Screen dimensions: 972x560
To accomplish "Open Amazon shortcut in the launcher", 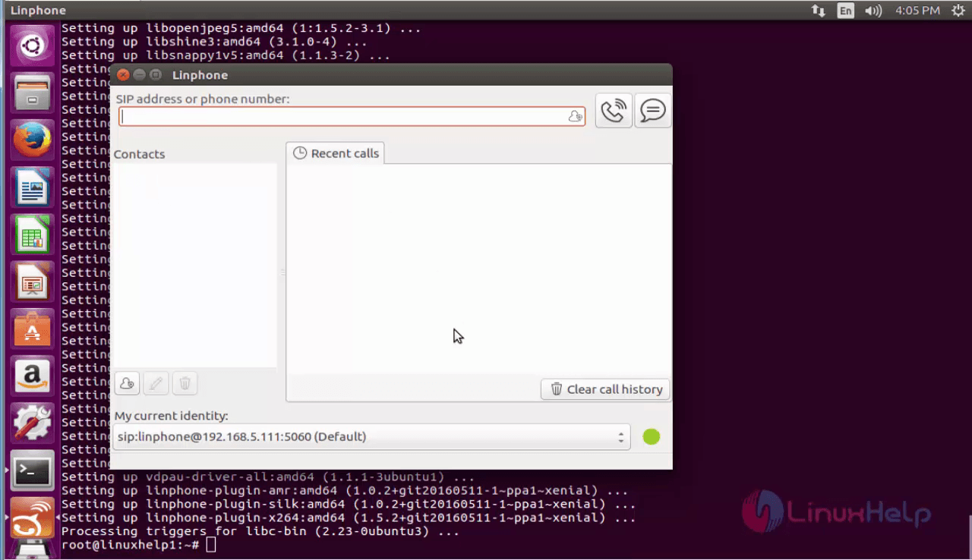I will (x=32, y=376).
